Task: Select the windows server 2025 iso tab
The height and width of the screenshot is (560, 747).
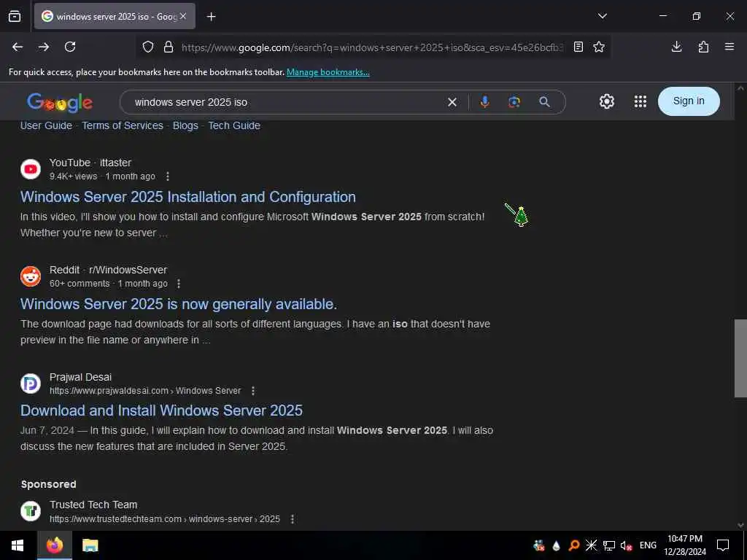Action: pos(115,17)
